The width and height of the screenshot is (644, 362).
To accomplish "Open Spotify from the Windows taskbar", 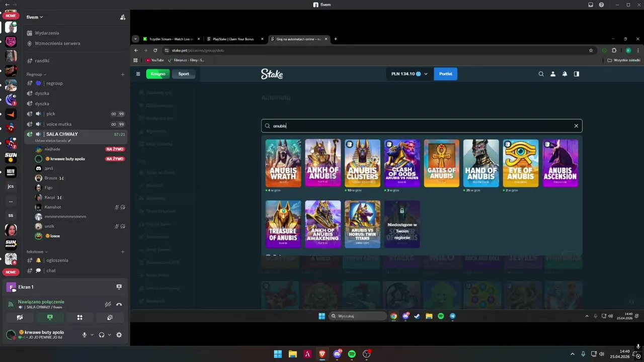I will coord(352,354).
